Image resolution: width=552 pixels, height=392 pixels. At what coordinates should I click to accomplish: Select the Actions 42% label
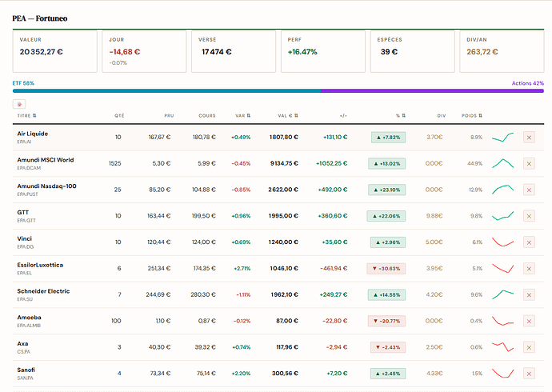[x=528, y=83]
